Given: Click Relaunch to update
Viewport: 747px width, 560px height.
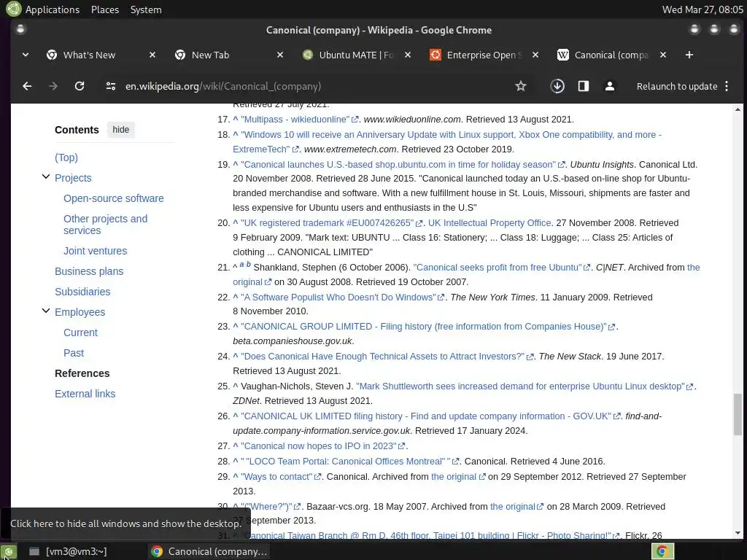Looking at the screenshot, I should [677, 86].
